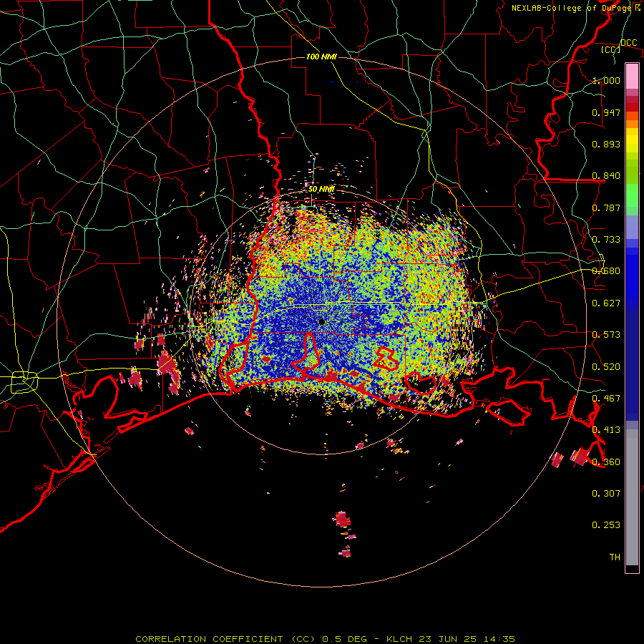Select the 0.733 value on the color scale

(606, 240)
